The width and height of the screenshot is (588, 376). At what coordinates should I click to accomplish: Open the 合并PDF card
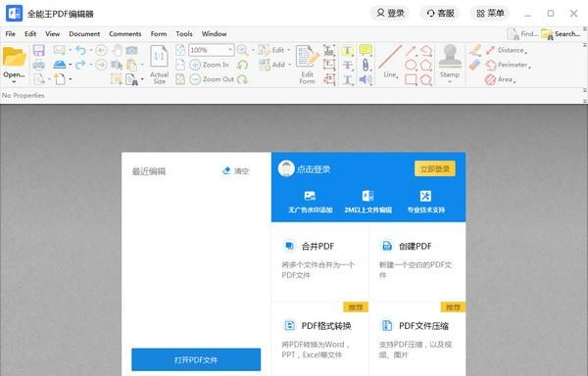coord(319,261)
